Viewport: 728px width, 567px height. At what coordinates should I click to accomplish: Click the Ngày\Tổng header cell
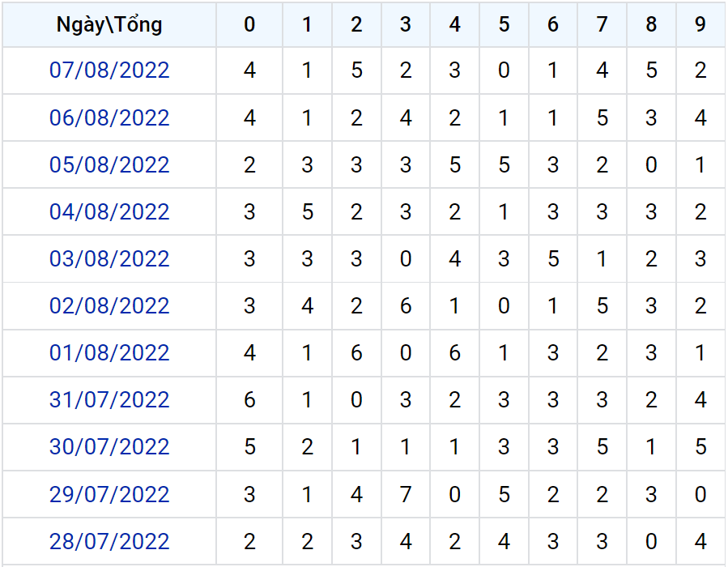(x=109, y=24)
